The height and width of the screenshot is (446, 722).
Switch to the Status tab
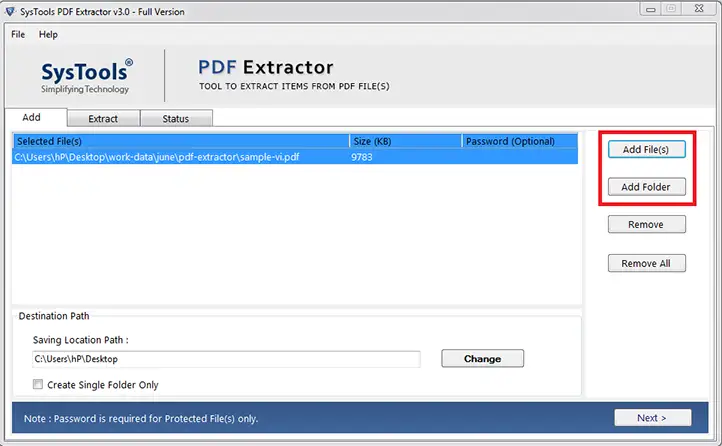[176, 119]
